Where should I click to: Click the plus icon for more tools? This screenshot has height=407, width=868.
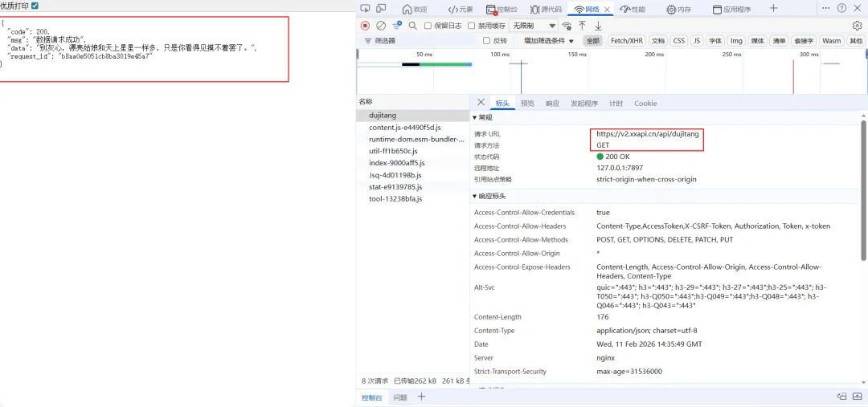(774, 8)
